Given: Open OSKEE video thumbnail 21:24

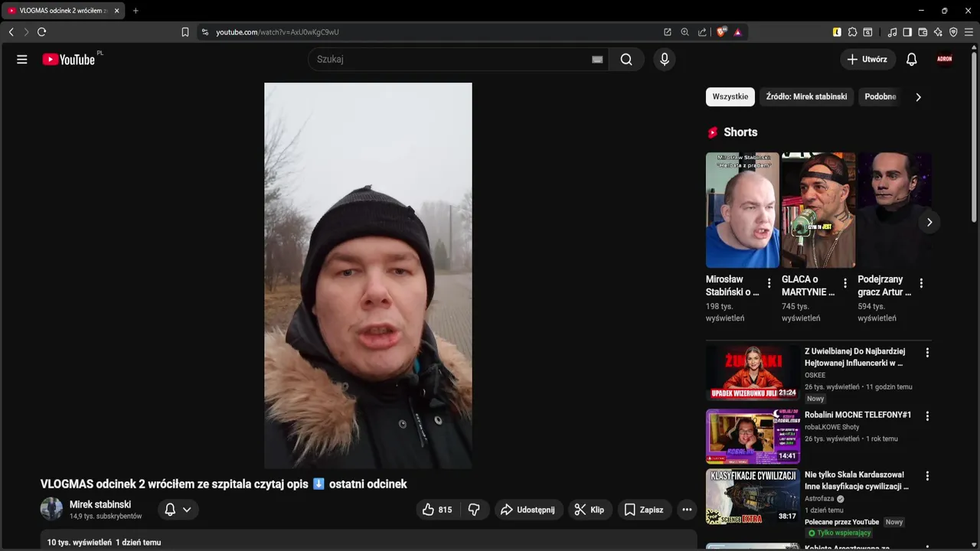Looking at the screenshot, I should [x=753, y=373].
